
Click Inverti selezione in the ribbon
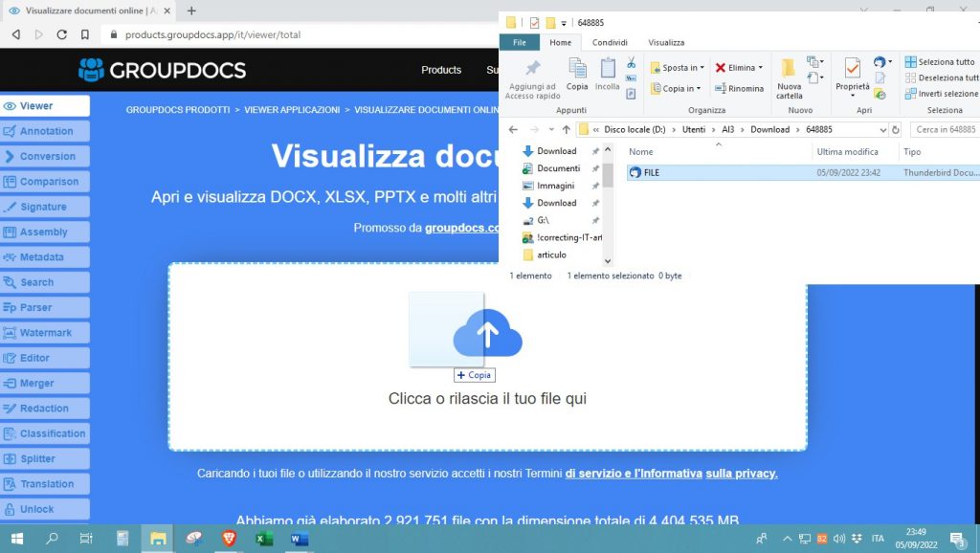[941, 94]
